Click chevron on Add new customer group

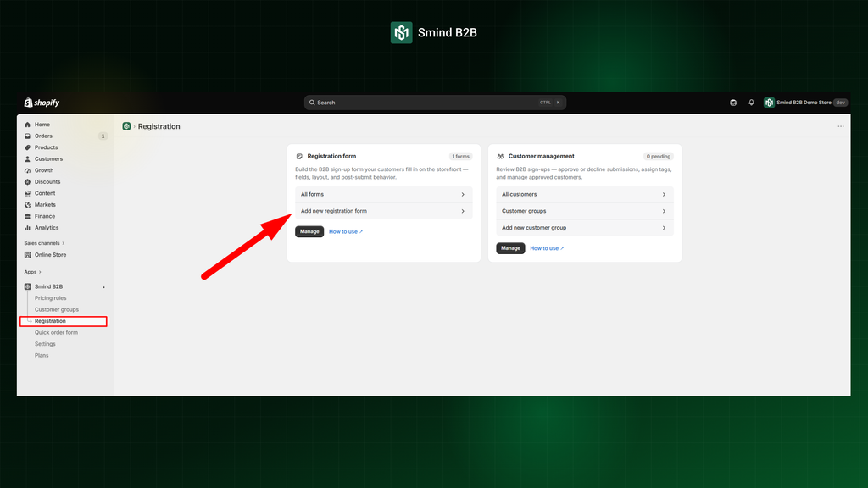(x=664, y=227)
